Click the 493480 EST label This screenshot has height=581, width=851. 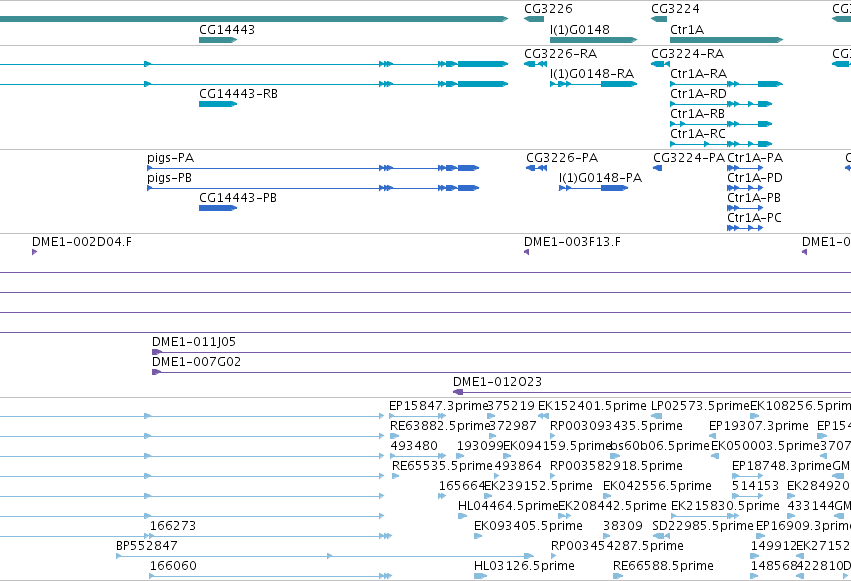click(414, 446)
